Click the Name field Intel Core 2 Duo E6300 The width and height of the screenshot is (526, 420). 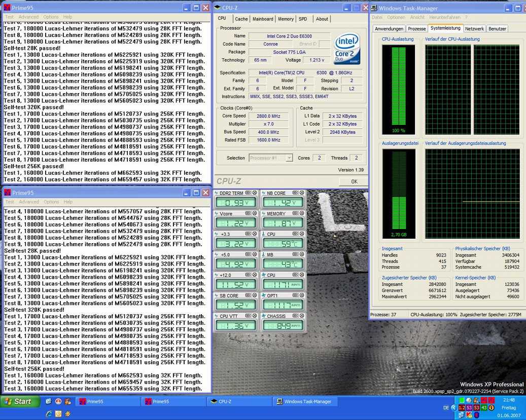point(290,36)
